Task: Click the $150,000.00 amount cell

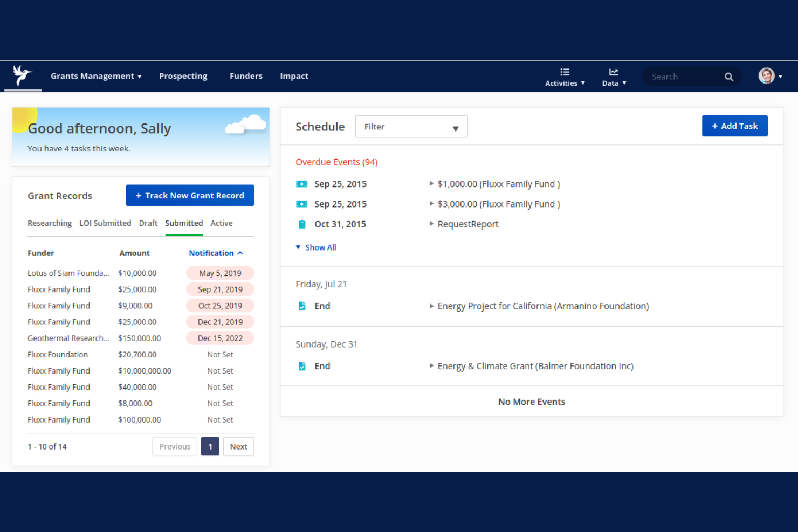Action: coord(140,338)
